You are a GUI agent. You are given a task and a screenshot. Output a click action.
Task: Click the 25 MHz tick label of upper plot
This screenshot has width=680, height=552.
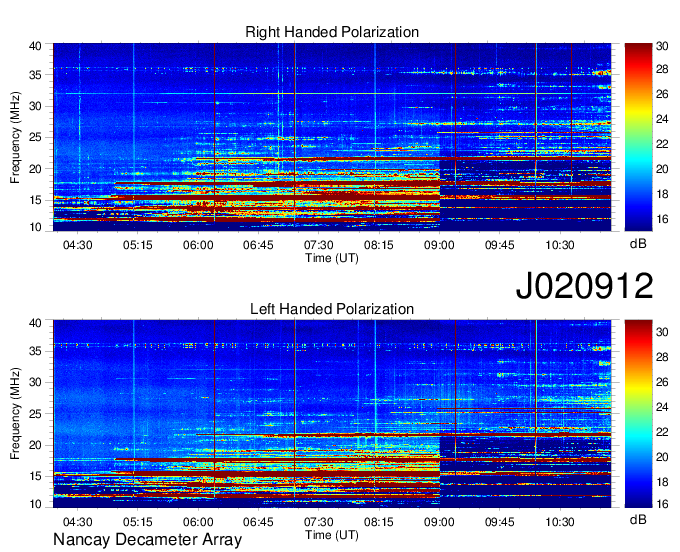(35, 137)
